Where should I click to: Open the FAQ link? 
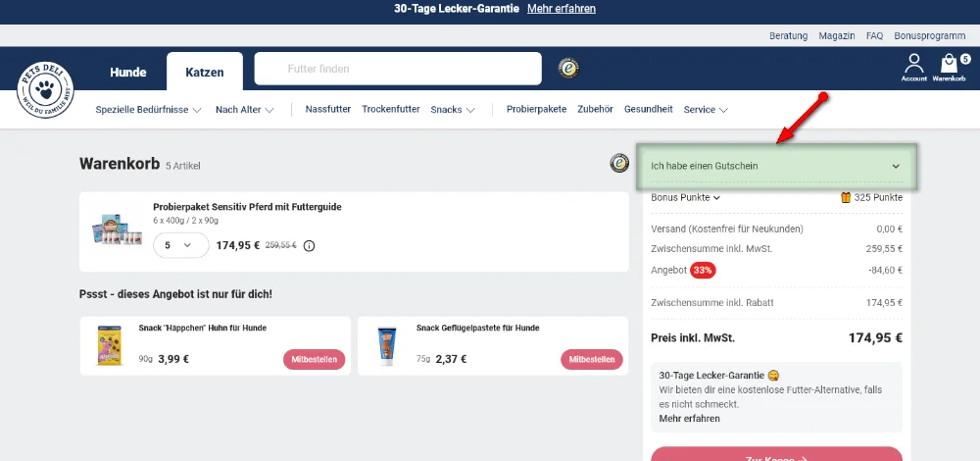[x=874, y=36]
